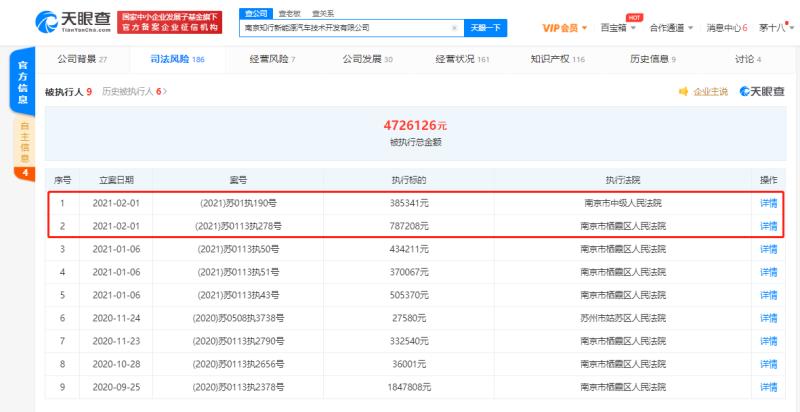
Task: Open 详情 for case 苏01执190号
Action: point(768,203)
